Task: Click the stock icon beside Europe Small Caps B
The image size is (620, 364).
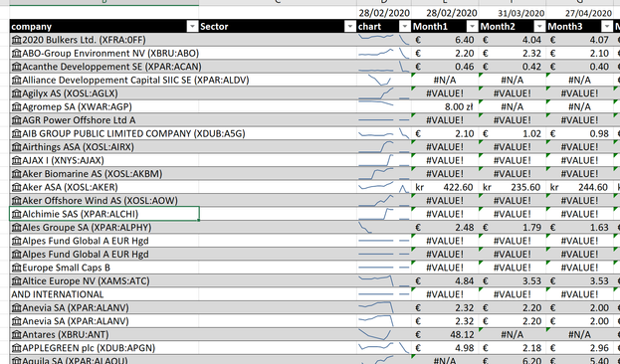Action: tap(16, 268)
